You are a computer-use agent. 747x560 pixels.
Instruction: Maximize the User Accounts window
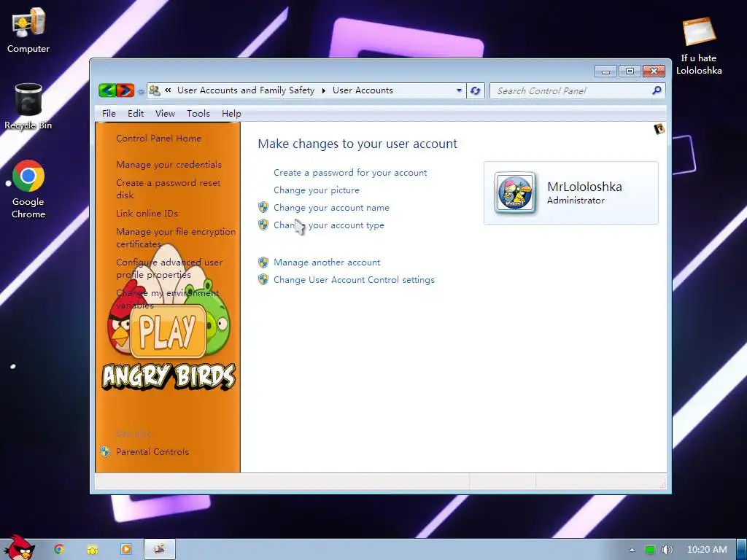(630, 71)
